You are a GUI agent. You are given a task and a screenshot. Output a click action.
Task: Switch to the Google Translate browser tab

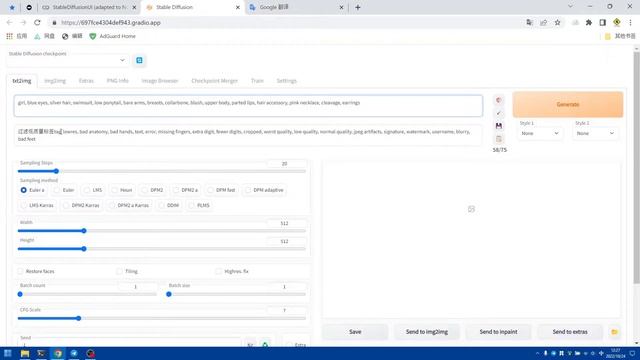click(x=296, y=7)
